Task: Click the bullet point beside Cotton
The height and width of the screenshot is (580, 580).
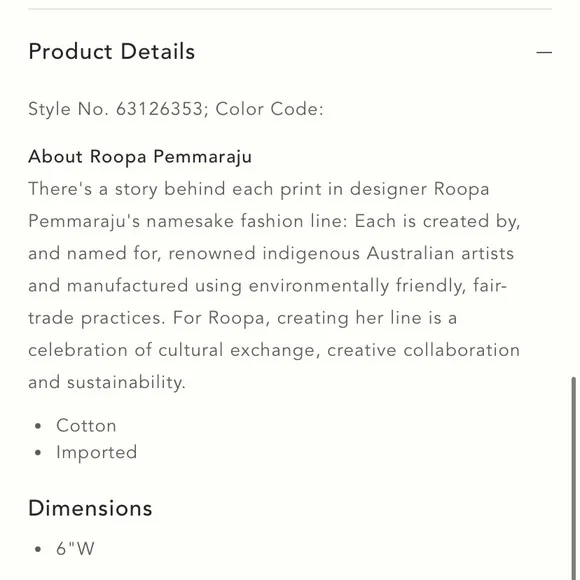Action: coord(38,426)
